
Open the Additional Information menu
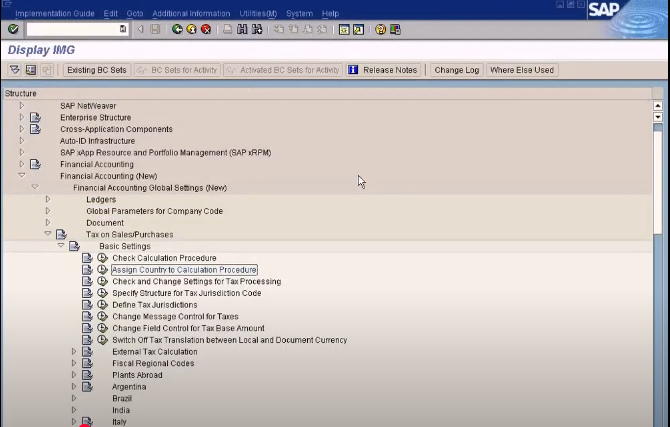pyautogui.click(x=191, y=14)
